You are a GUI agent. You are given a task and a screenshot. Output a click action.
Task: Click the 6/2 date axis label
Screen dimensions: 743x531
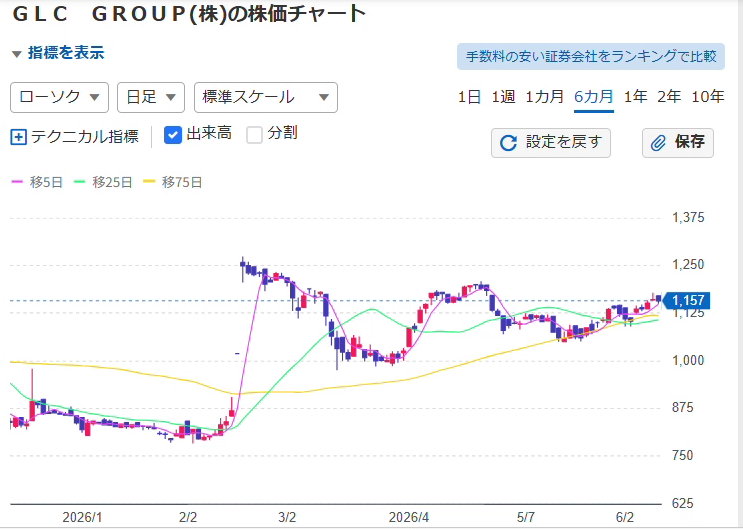(625, 517)
